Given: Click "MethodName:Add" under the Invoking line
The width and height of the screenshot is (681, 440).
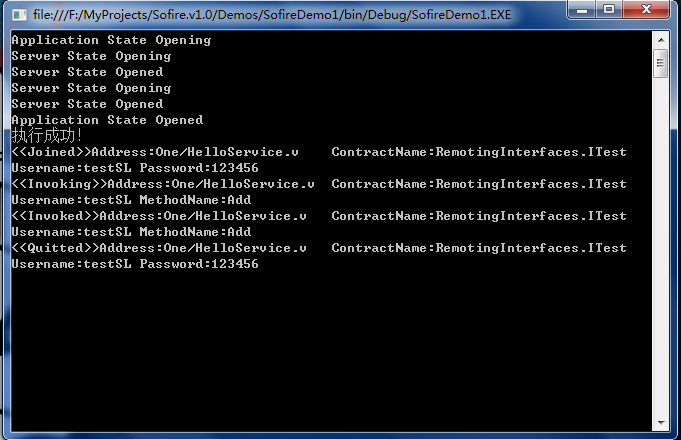Looking at the screenshot, I should click(195, 200).
